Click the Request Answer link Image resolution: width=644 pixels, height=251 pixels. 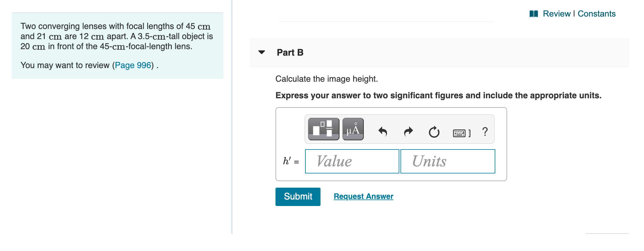point(363,196)
